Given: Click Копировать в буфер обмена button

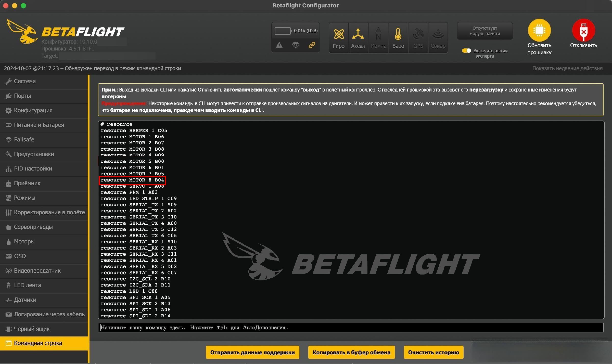Looking at the screenshot, I should tap(351, 352).
